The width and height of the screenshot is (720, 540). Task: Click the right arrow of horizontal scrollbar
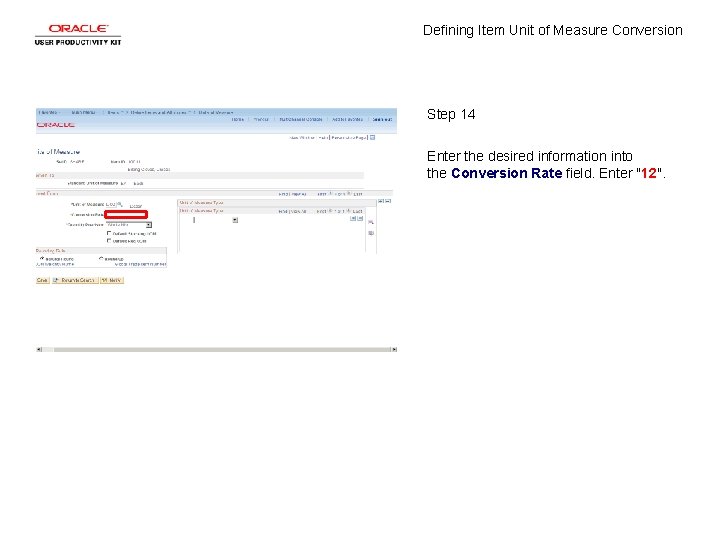click(x=394, y=349)
